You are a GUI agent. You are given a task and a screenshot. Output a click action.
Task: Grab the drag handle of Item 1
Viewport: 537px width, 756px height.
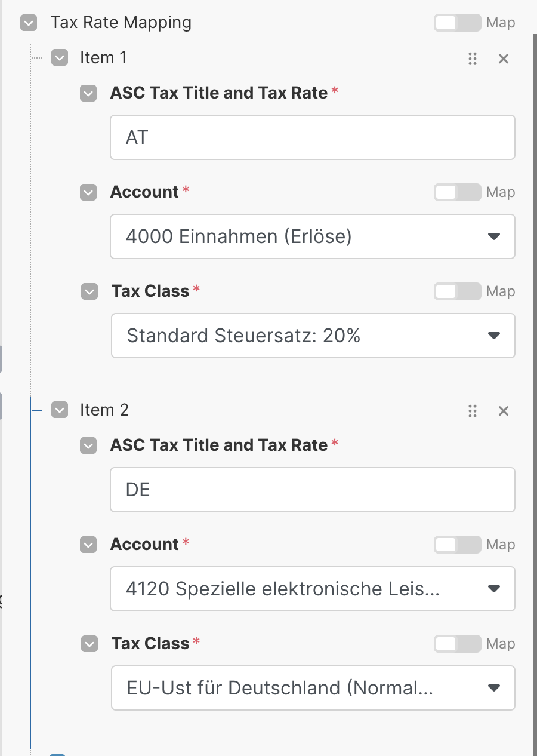(473, 59)
